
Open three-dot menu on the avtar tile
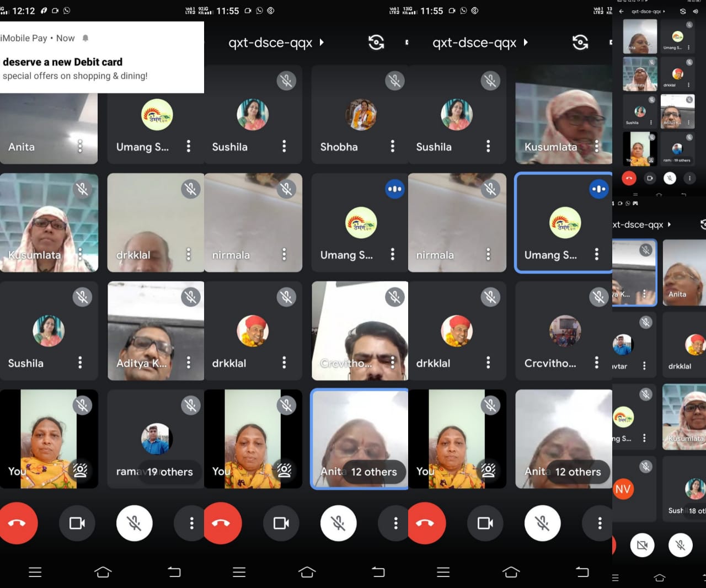coord(644,366)
